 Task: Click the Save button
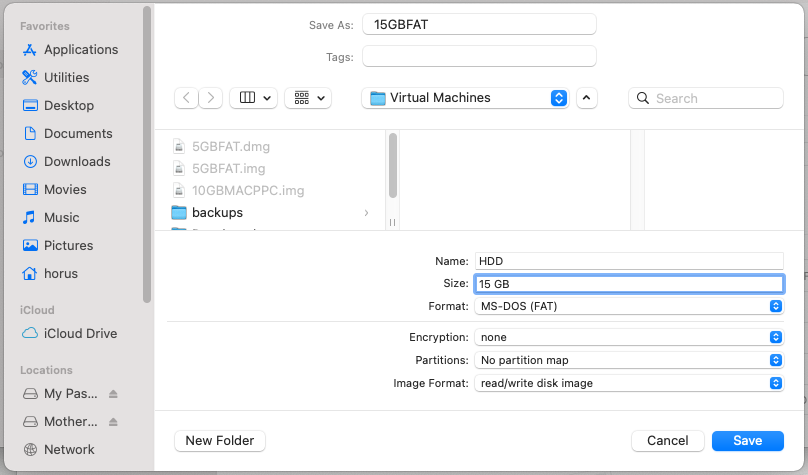(x=747, y=441)
